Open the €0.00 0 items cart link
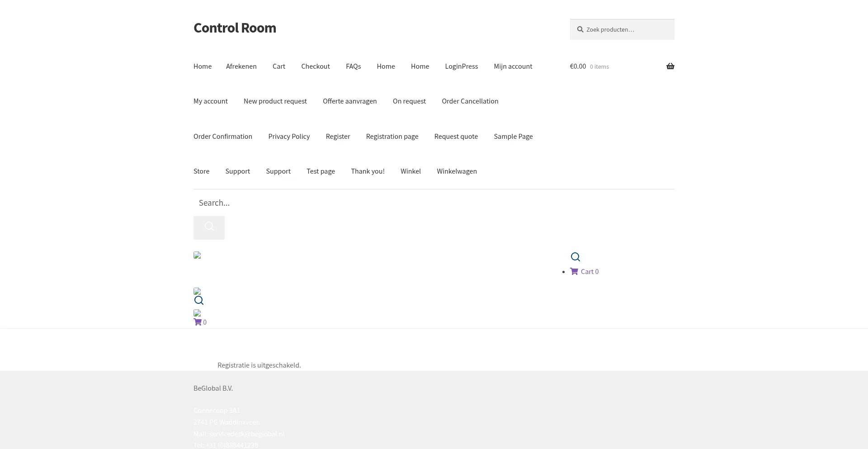The image size is (868, 449). point(589,66)
